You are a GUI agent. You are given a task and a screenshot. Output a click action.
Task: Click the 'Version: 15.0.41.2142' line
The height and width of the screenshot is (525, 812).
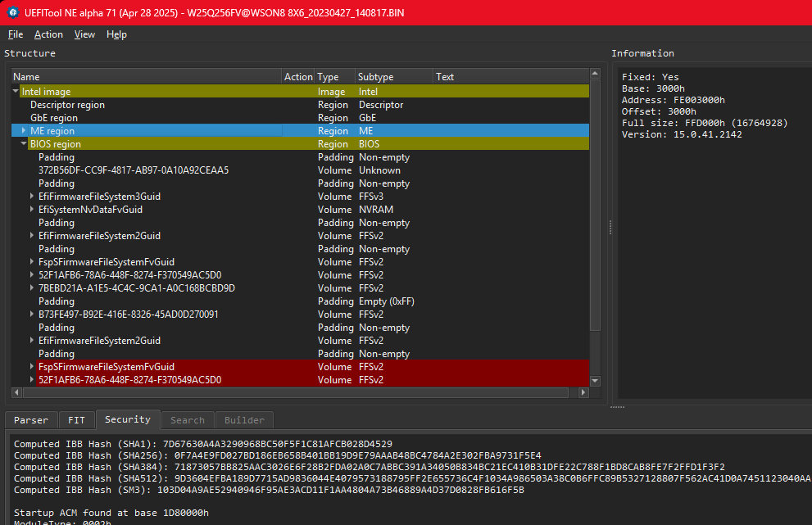pos(682,134)
